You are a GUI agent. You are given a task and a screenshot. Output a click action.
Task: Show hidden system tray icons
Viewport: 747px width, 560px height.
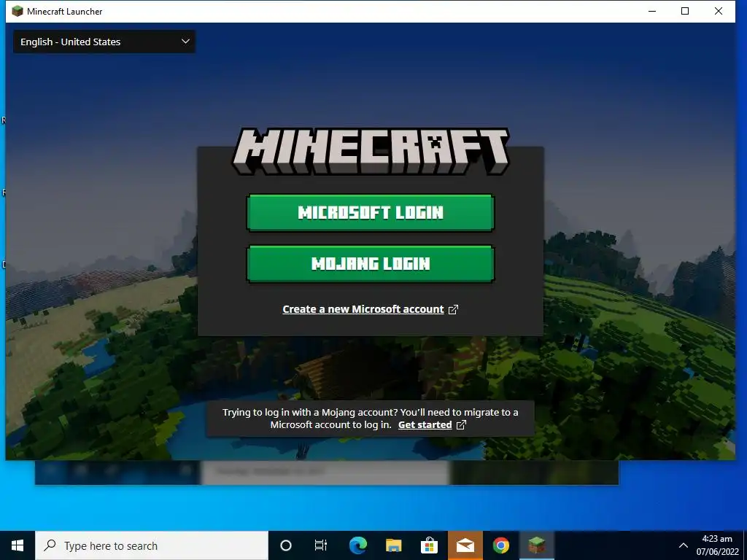click(683, 545)
